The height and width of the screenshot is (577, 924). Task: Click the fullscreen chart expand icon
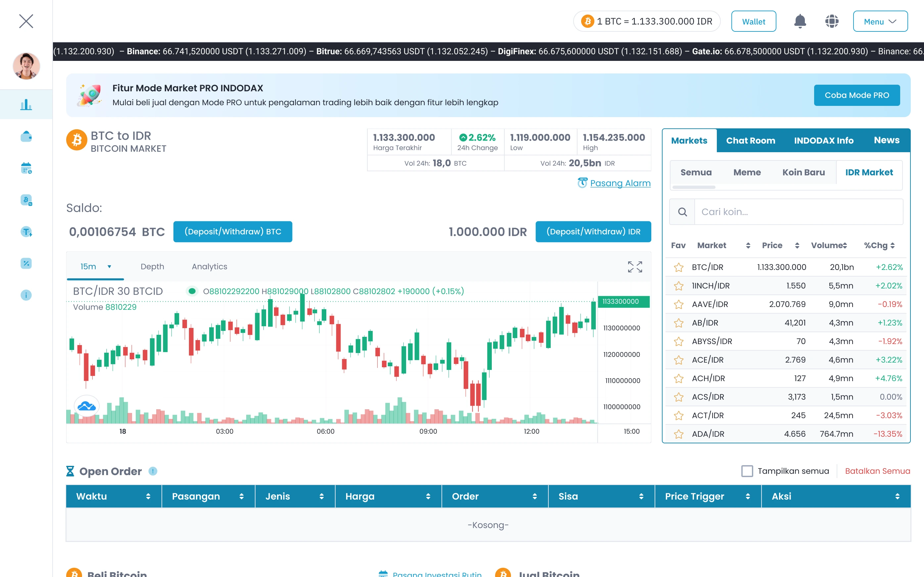tap(635, 267)
